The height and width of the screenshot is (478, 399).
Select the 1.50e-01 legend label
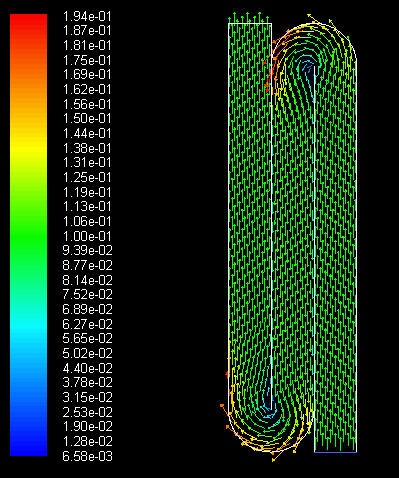tap(87, 118)
